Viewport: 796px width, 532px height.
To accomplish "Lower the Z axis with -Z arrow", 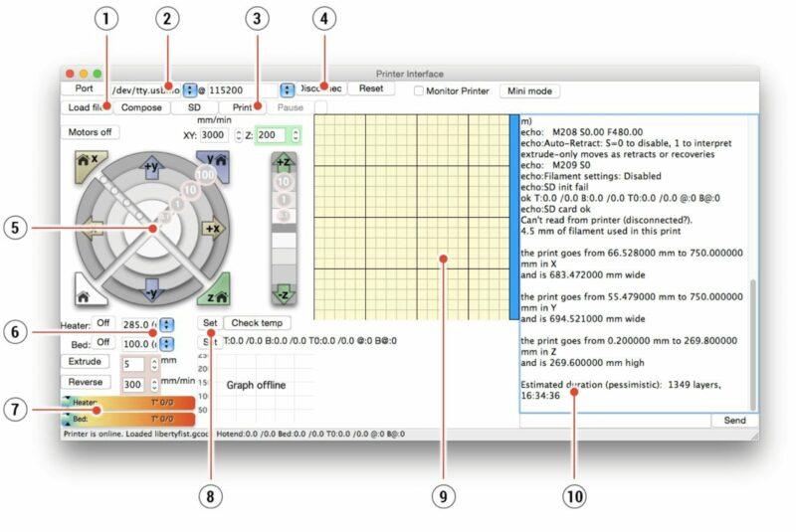I will click(284, 294).
